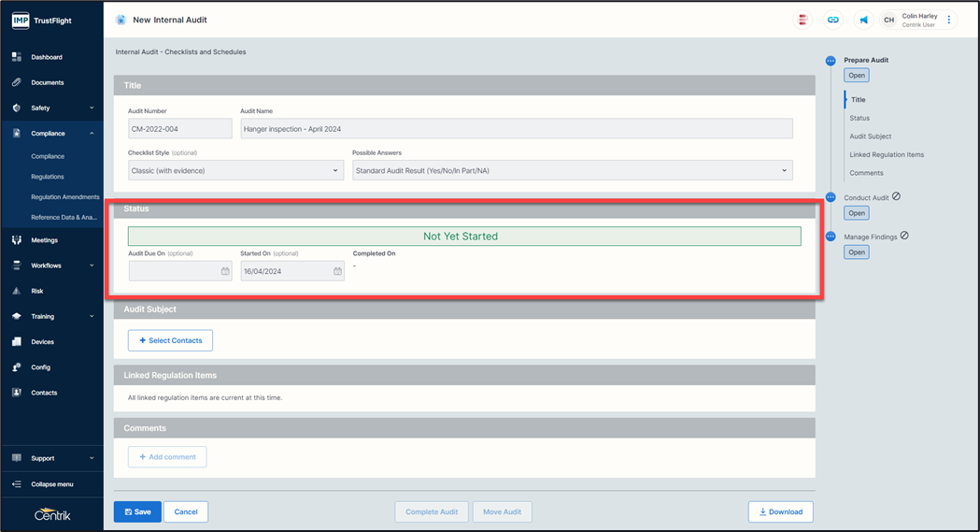Click the Meetings icon in sidebar

17,240
